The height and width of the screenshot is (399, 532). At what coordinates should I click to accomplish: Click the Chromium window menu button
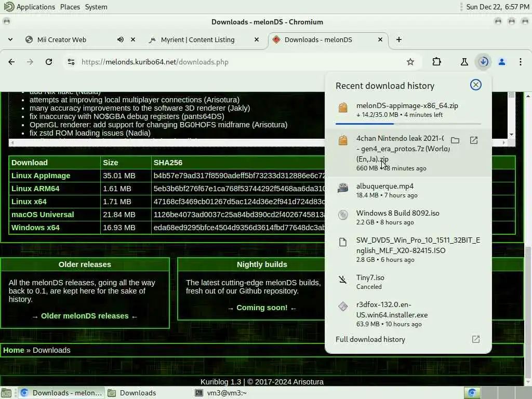coord(6,22)
